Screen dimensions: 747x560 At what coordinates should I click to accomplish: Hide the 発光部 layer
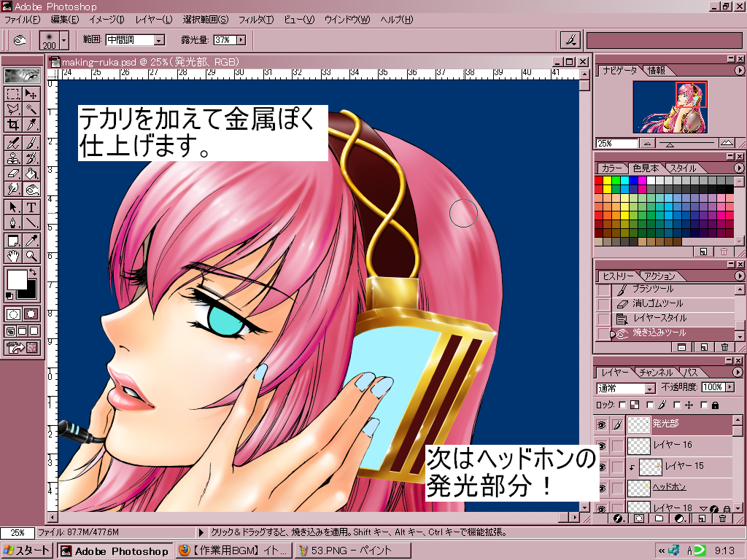point(602,424)
